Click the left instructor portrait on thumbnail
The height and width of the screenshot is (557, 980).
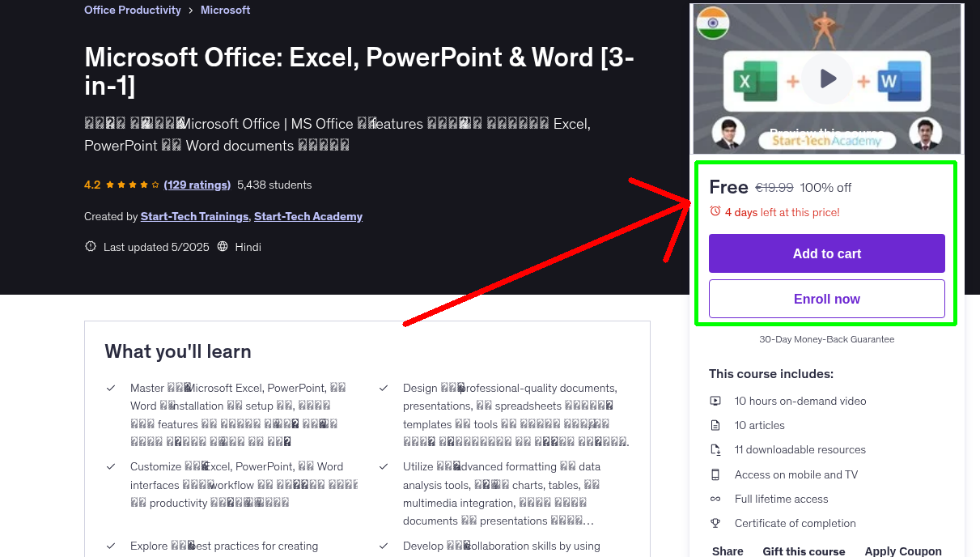coord(728,134)
